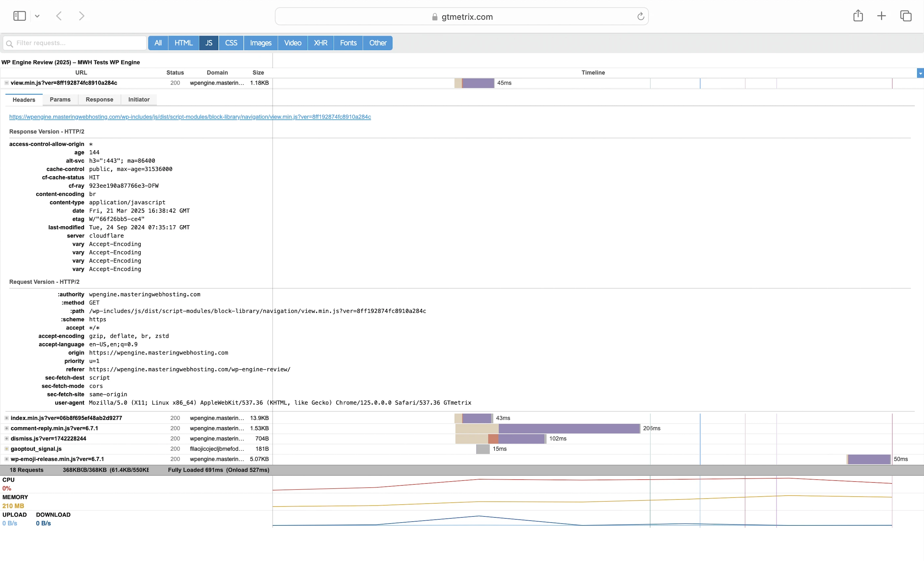Reload the page with refresh icon
The height and width of the screenshot is (561, 924).
[x=641, y=16]
